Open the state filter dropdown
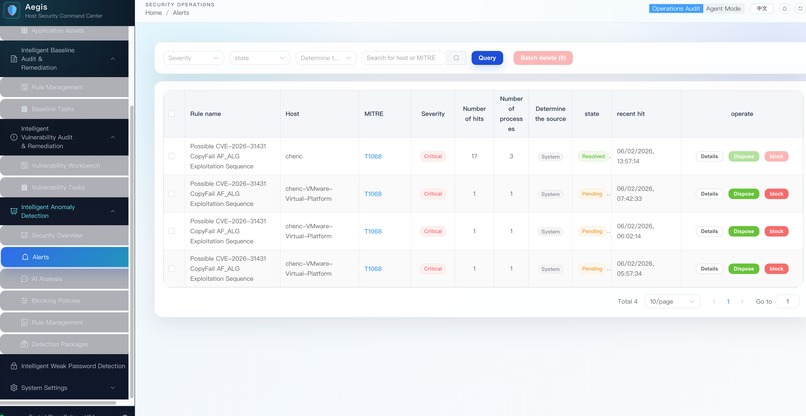The image size is (806, 416). coord(260,58)
